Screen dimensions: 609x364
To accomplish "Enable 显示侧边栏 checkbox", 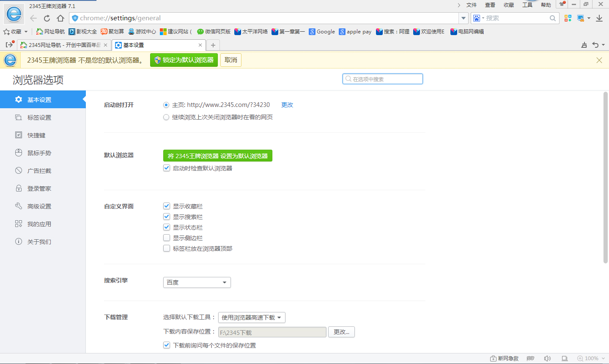I will [167, 238].
